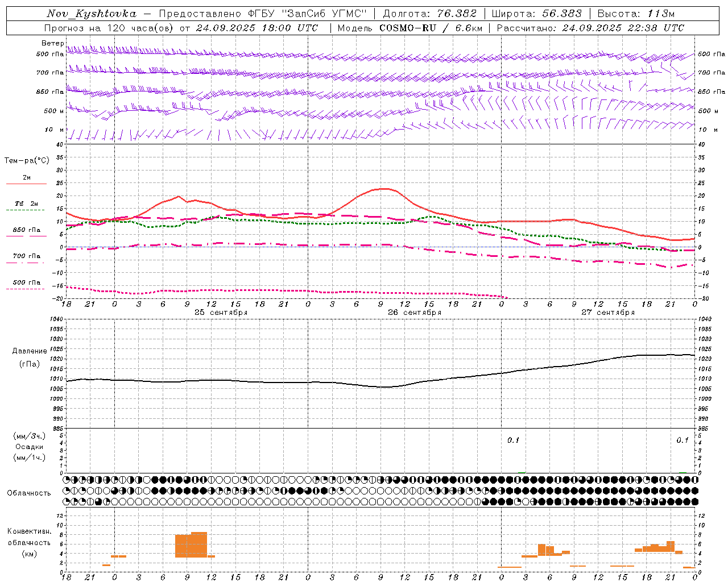Select the ФГБУ "ЗапСиб УГМС" provider text

308,14
